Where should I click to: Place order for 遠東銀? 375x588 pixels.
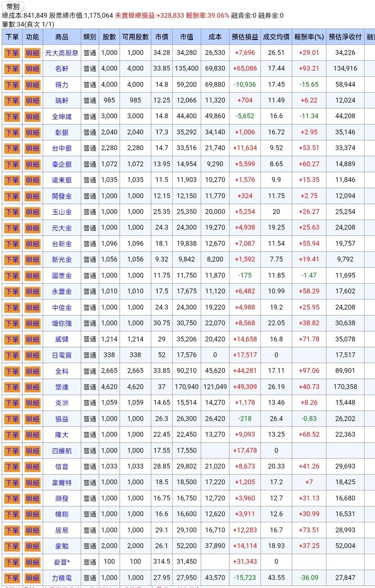pos(12,180)
